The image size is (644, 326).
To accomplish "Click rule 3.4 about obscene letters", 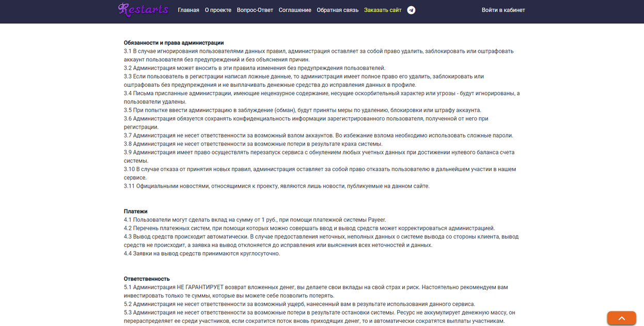I will point(322,98).
